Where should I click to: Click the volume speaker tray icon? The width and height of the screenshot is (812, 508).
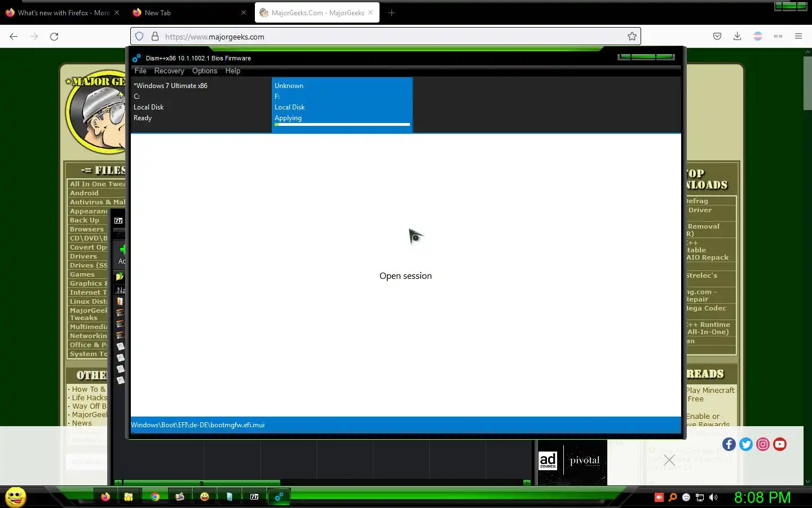coord(713,497)
